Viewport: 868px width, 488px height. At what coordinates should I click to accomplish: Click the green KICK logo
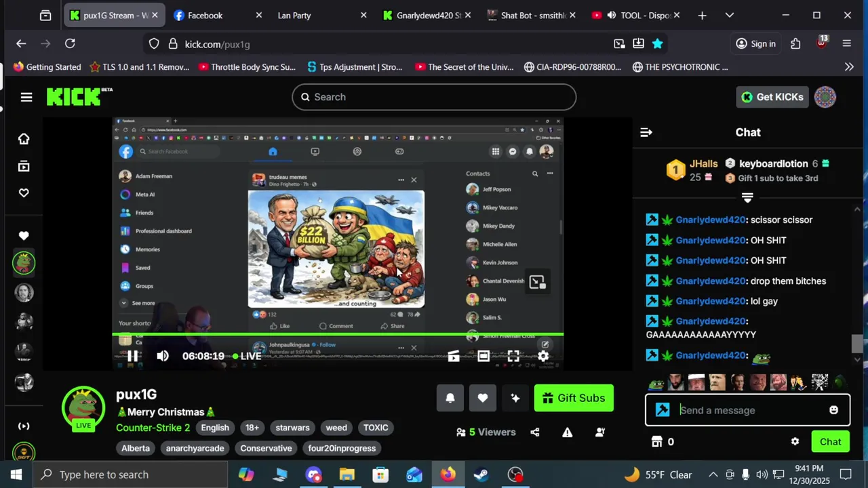point(79,97)
